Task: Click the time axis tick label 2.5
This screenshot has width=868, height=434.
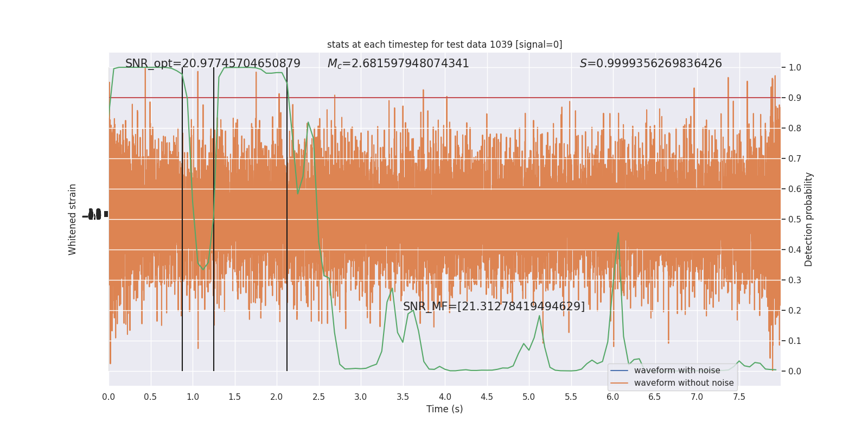Action: (x=318, y=397)
